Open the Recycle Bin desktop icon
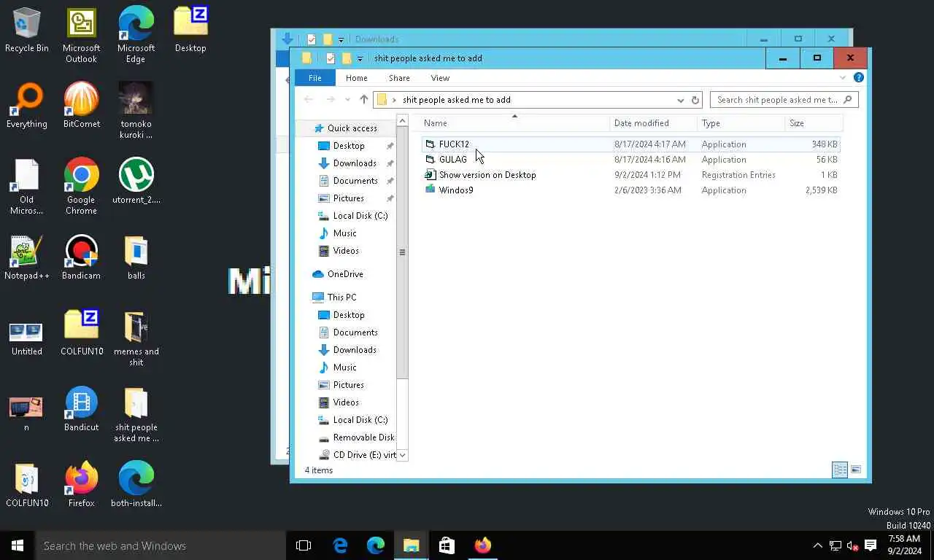This screenshot has width=934, height=560. [27, 31]
